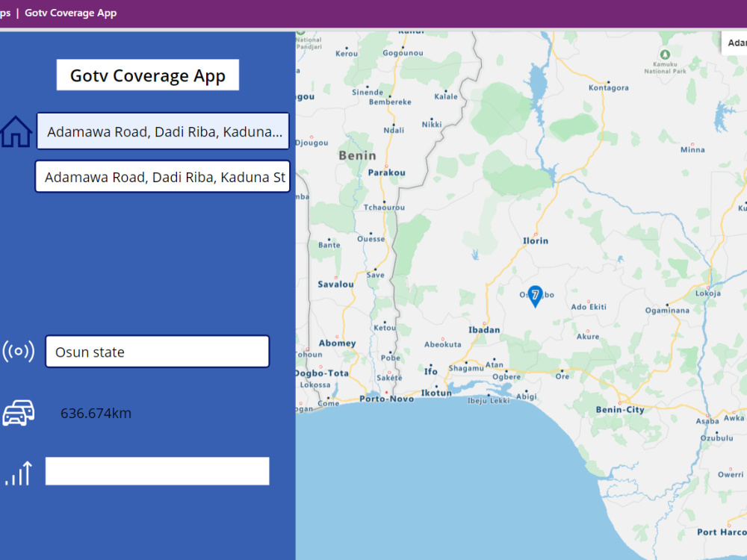
Task: Click the Benin country label
Action: tap(357, 155)
